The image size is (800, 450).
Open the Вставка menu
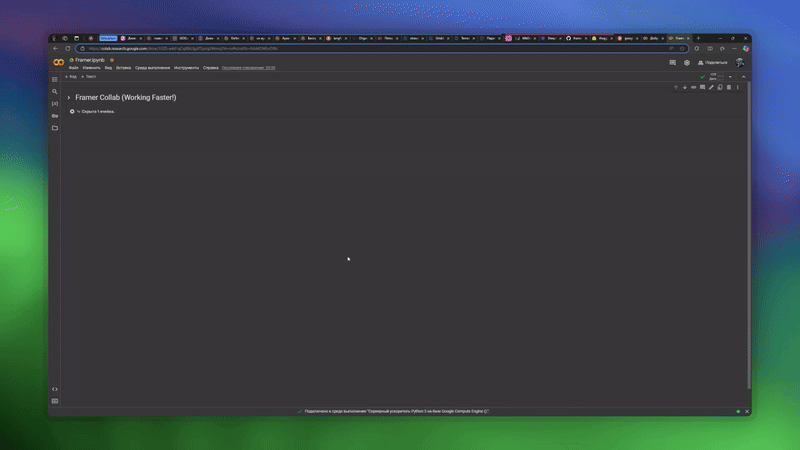coord(123,68)
